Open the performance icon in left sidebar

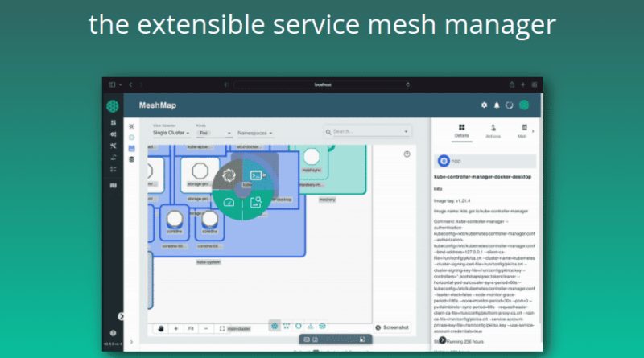pos(114,157)
